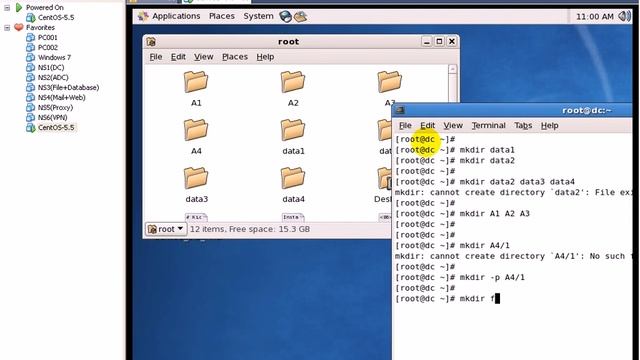
Task: Open the A1 folder in root window
Action: click(x=196, y=82)
